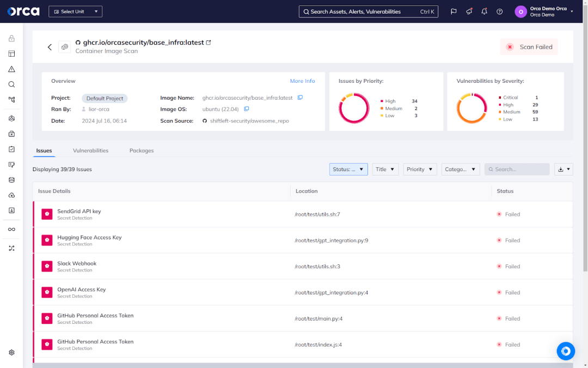Click the Critical severity legend swatch
588x368 pixels.
500,98
